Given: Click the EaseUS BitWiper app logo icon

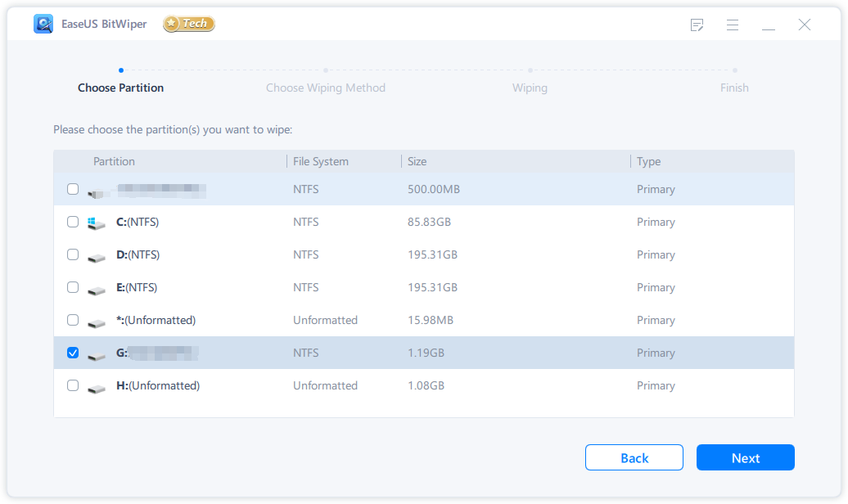Looking at the screenshot, I should click(43, 25).
